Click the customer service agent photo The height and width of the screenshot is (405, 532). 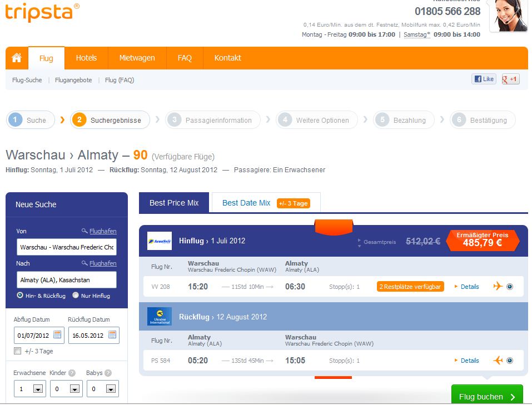coord(508,16)
